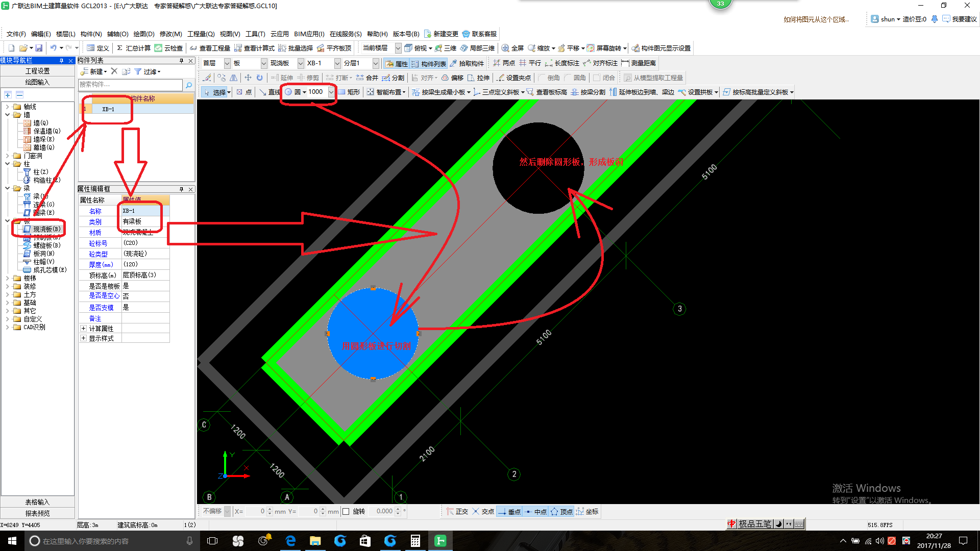Use the 测量距离 measure tool

pos(639,63)
